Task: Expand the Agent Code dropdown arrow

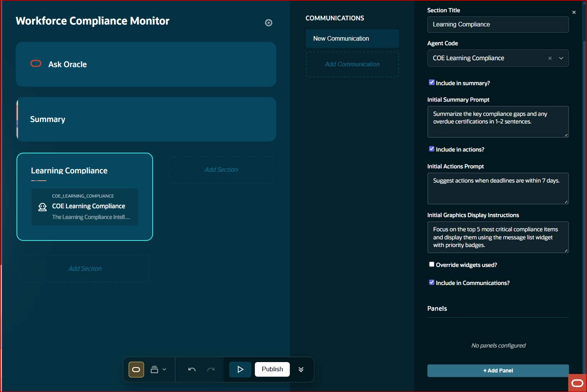Action: [561, 58]
